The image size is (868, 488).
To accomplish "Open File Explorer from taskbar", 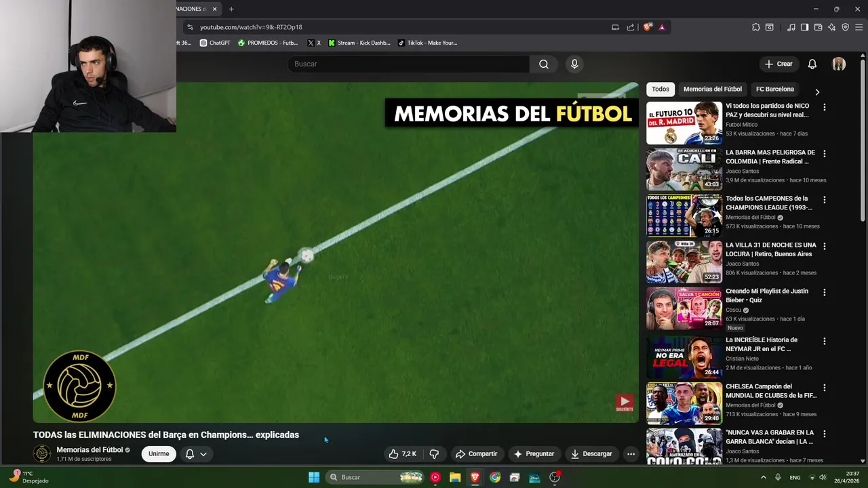I will 455,477.
